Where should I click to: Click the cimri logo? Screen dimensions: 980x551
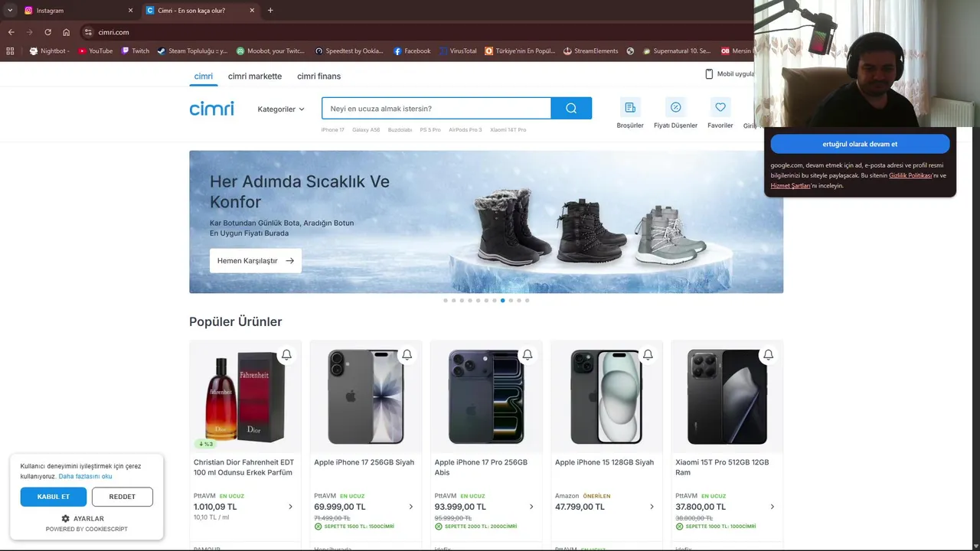pos(211,109)
